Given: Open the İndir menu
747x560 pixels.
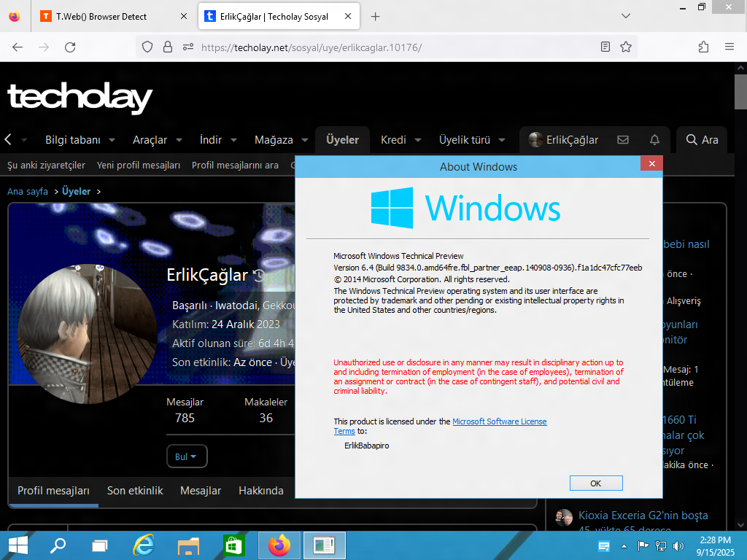Looking at the screenshot, I should (x=211, y=140).
